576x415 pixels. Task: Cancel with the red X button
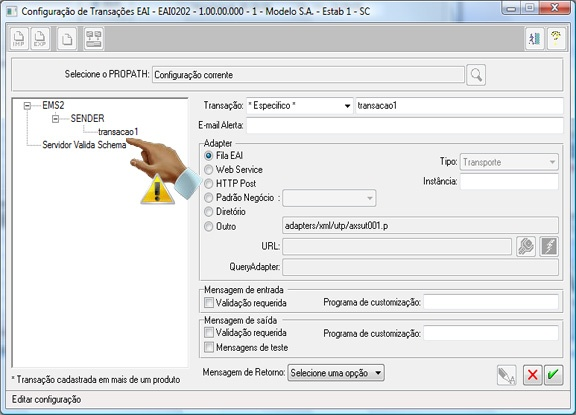(x=532, y=375)
